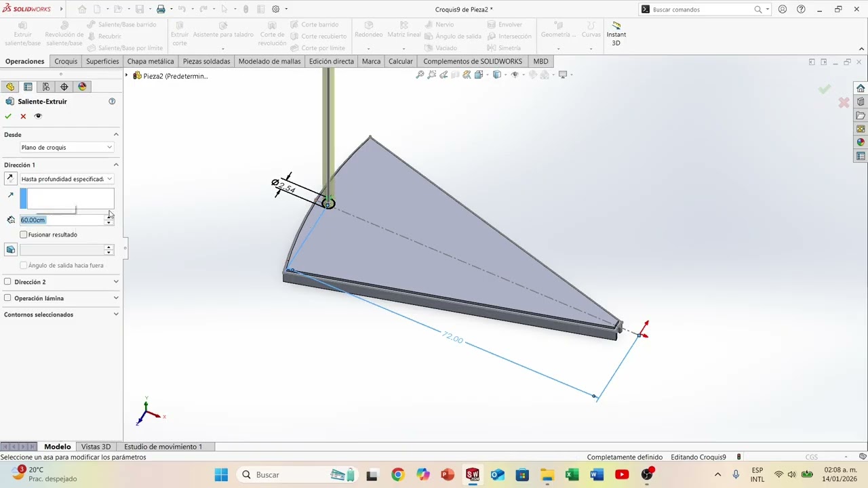This screenshot has height=488, width=868.
Task: Increase depth value with spinner arrow
Action: (x=108, y=217)
